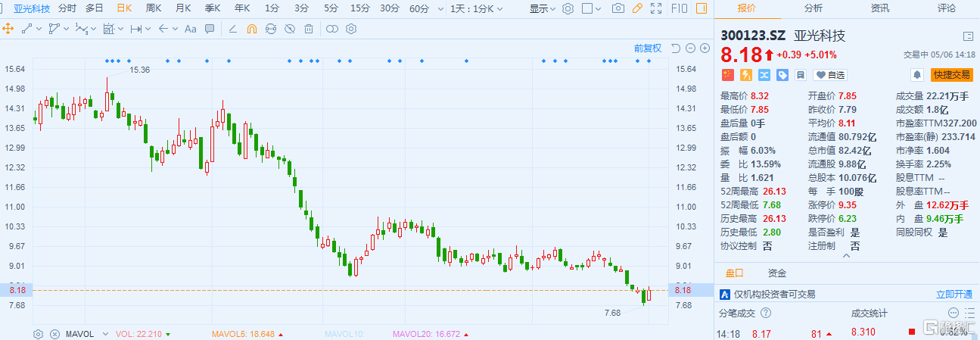Zoom in chart with plus icon
This screenshot has width=980, height=340.
coord(705,48)
